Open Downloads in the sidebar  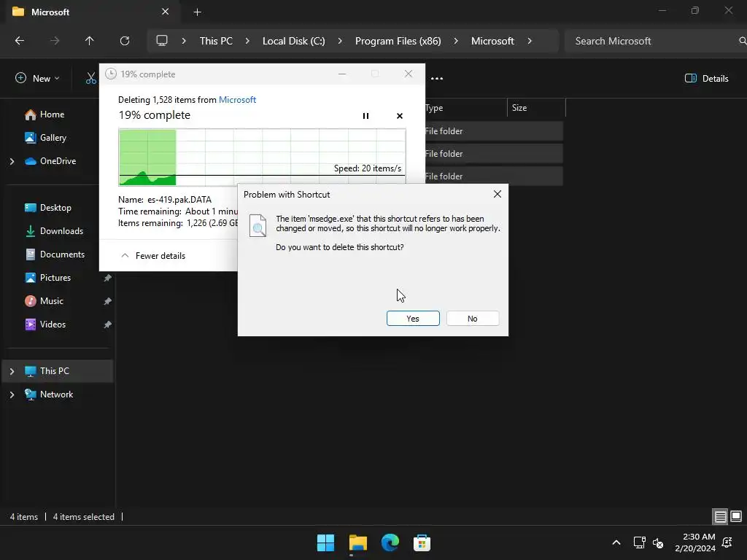tap(61, 231)
